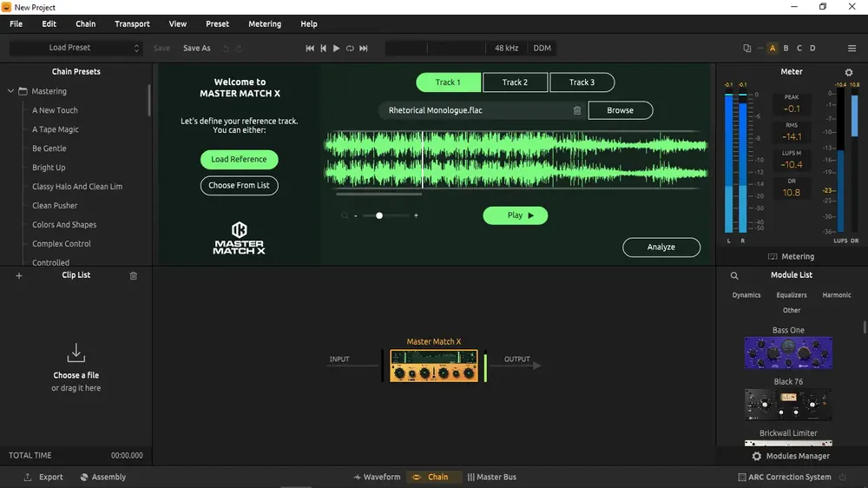This screenshot has height=488, width=868.
Task: Select snapshot A
Action: point(773,48)
